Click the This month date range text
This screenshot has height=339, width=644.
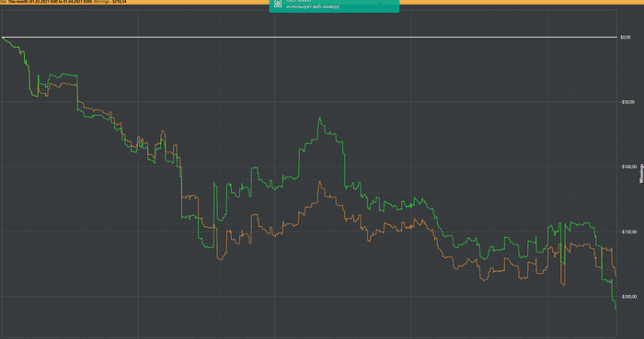click(50, 2)
